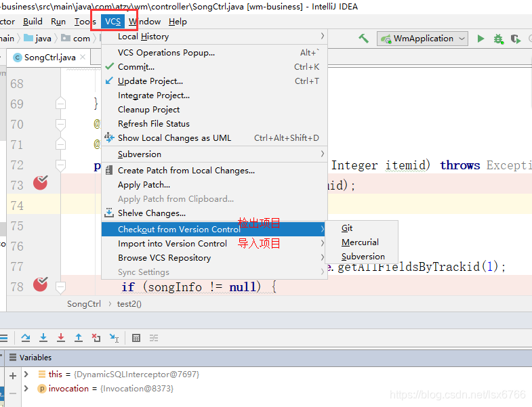Image resolution: width=532 pixels, height=407 pixels.
Task: Click Step Out debugger icon
Action: coord(79,338)
